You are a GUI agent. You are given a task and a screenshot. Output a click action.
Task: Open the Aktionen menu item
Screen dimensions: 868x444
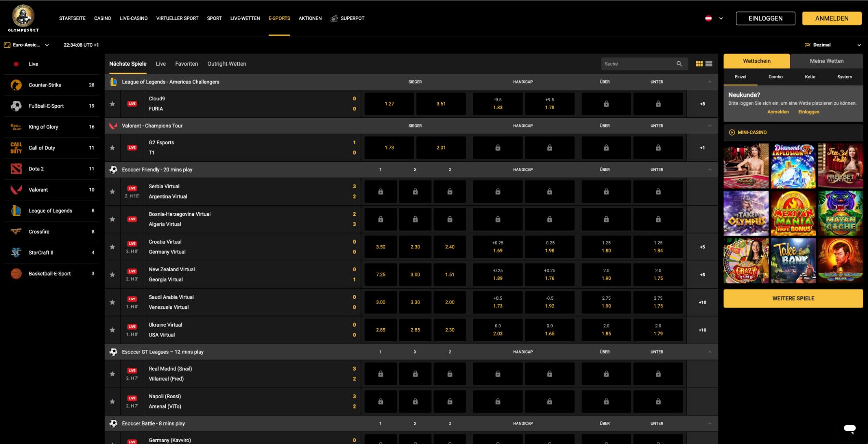(x=310, y=18)
